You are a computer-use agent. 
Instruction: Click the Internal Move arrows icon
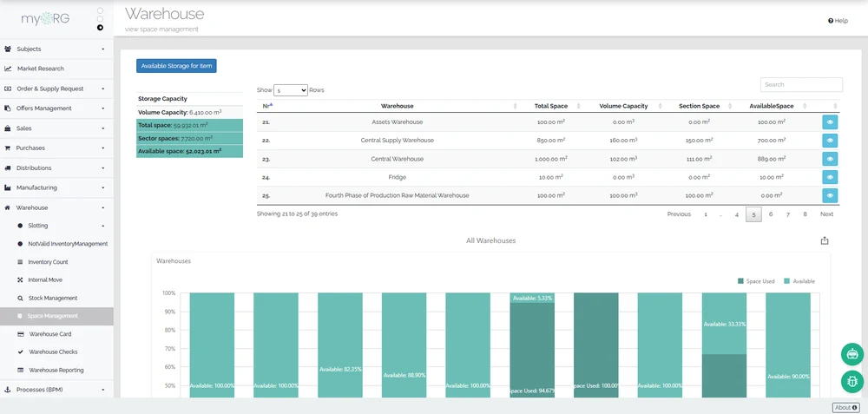(21, 280)
